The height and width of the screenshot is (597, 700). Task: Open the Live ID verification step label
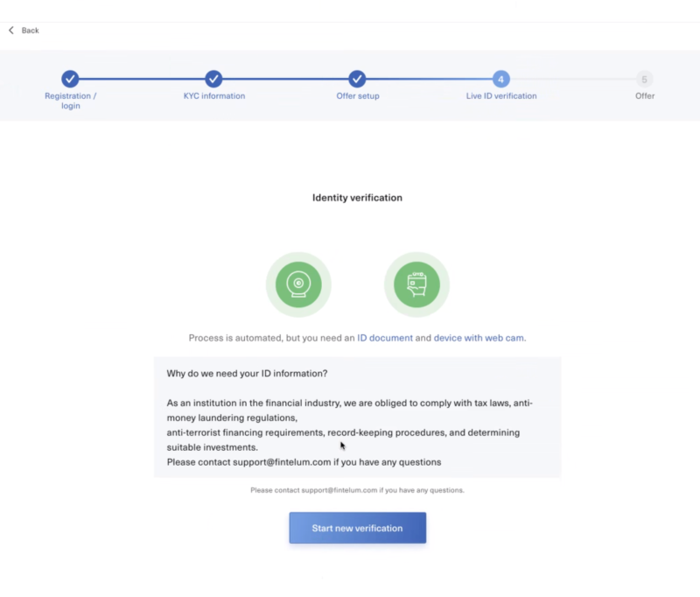point(501,96)
